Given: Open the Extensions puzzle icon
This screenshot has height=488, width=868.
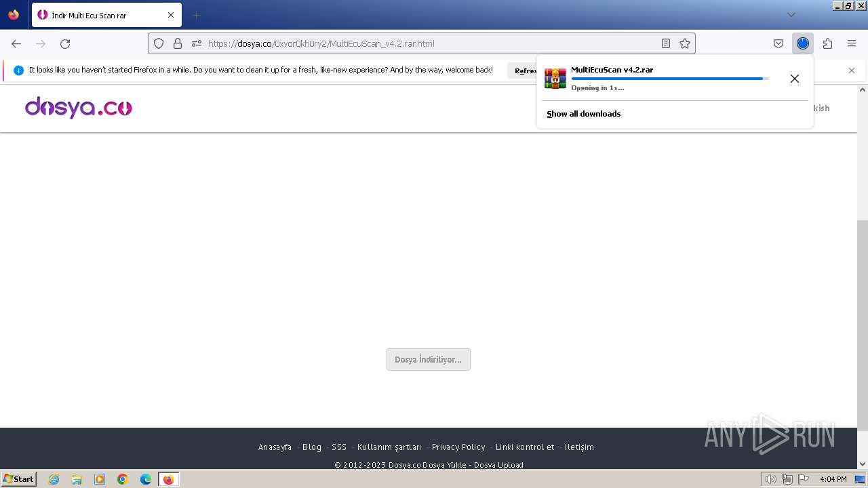Looking at the screenshot, I should coord(827,43).
